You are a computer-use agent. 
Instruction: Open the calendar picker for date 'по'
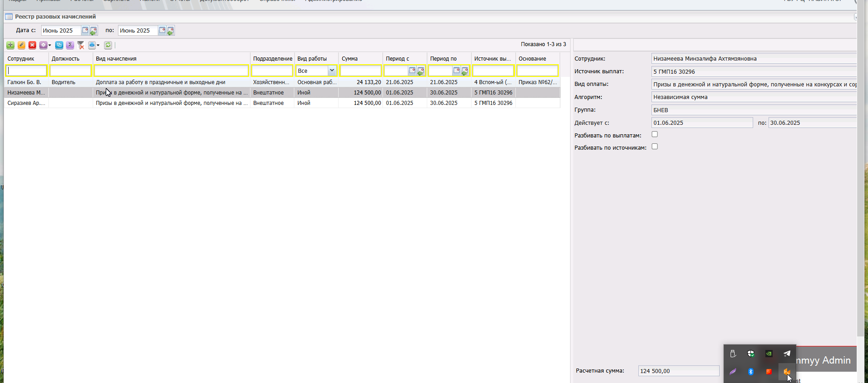tap(162, 30)
